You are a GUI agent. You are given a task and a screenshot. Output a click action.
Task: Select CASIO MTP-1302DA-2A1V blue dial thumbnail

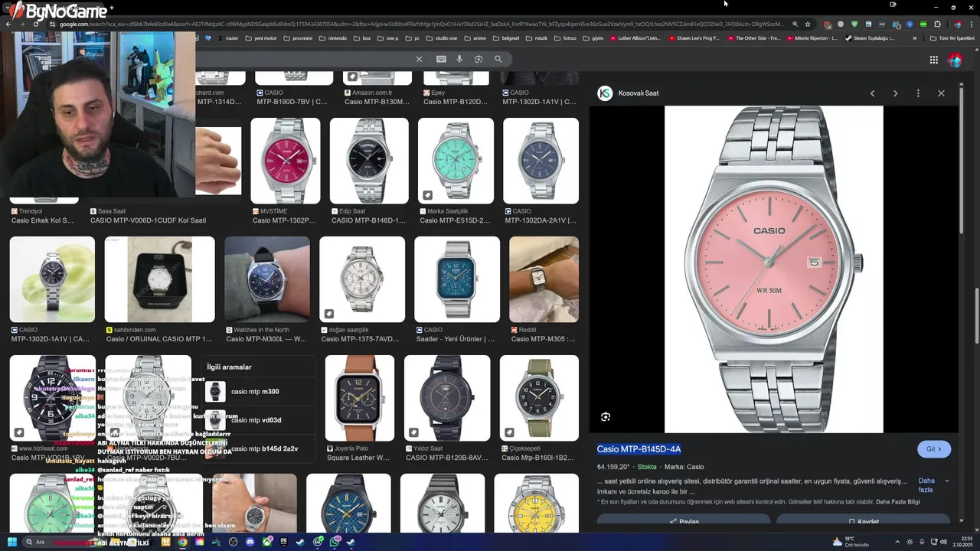tap(541, 161)
